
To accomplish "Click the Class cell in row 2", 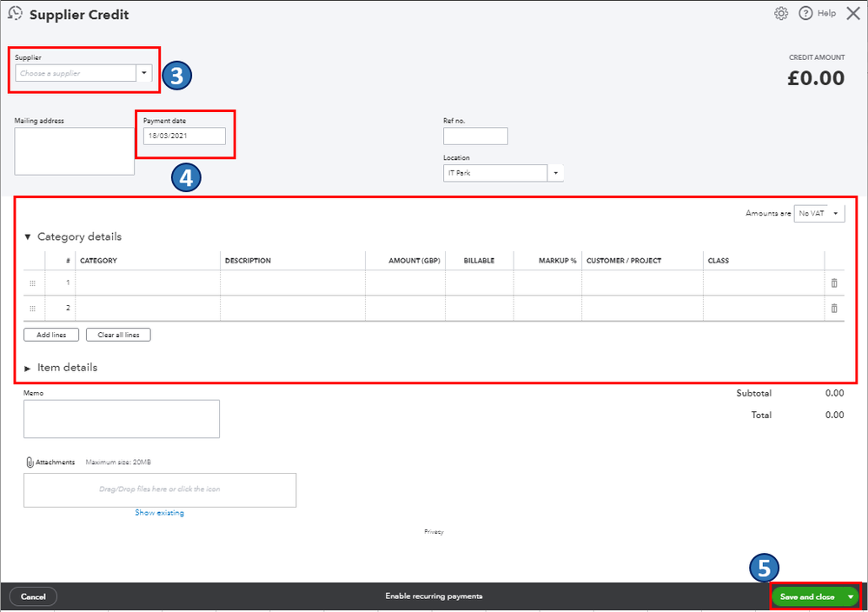I will (764, 308).
